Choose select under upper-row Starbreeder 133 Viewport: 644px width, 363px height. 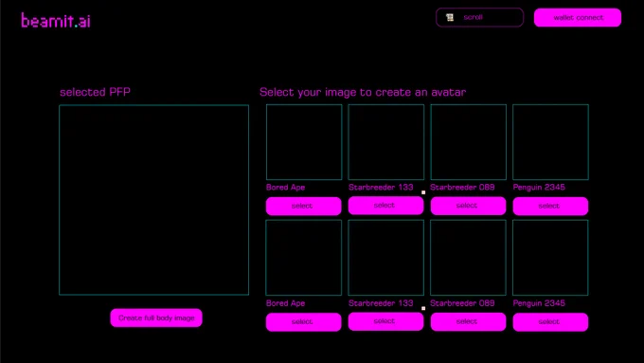pyautogui.click(x=385, y=205)
